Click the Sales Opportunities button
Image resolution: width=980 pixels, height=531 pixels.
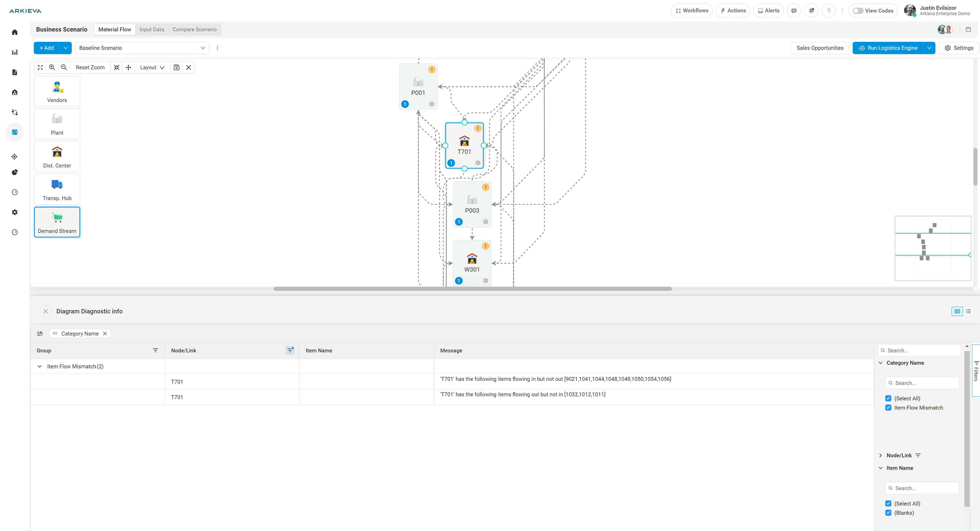point(820,48)
